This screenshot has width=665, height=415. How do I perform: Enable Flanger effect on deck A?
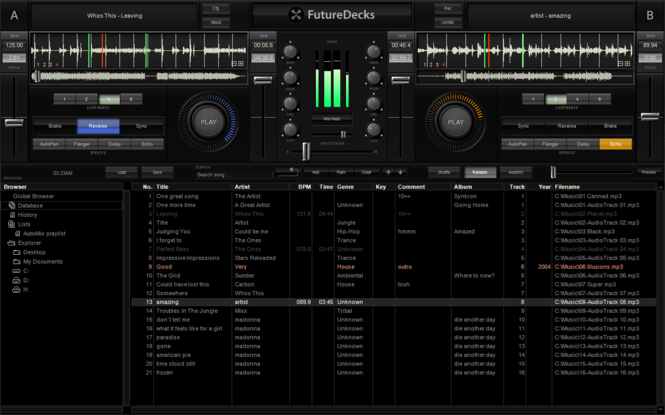82,144
